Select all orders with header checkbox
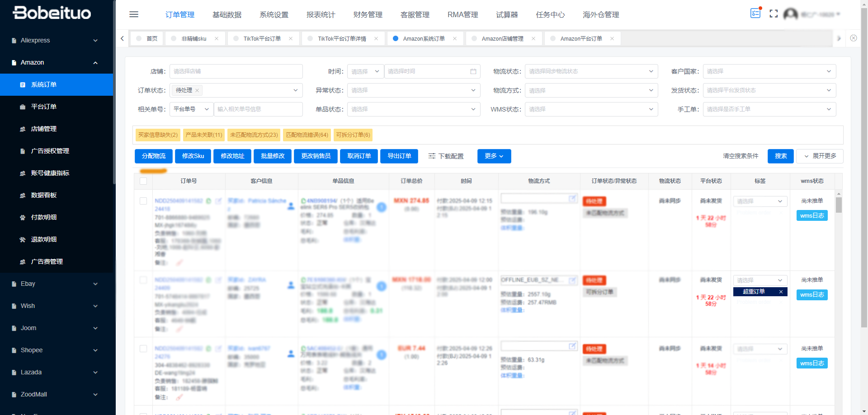Image resolution: width=868 pixels, height=415 pixels. point(143,181)
